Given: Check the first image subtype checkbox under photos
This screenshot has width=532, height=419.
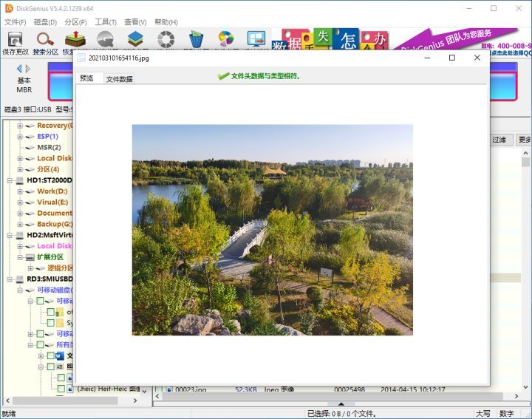Looking at the screenshot, I should coord(61,378).
